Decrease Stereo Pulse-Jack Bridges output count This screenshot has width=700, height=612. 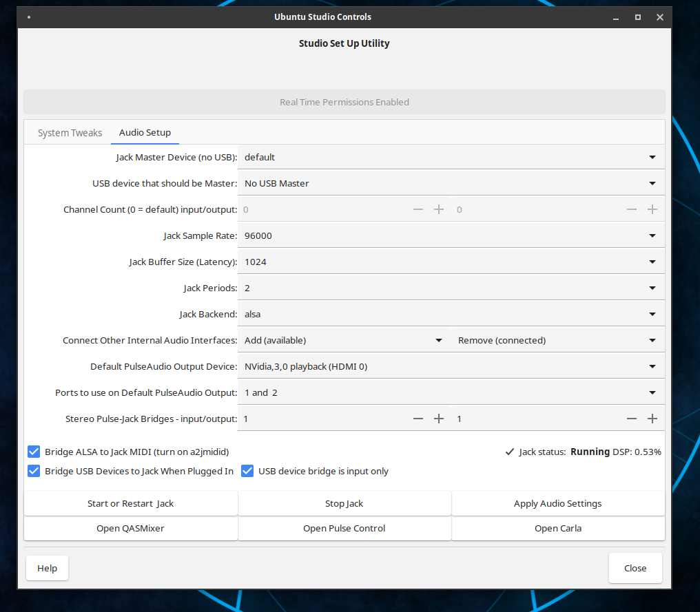pos(631,419)
